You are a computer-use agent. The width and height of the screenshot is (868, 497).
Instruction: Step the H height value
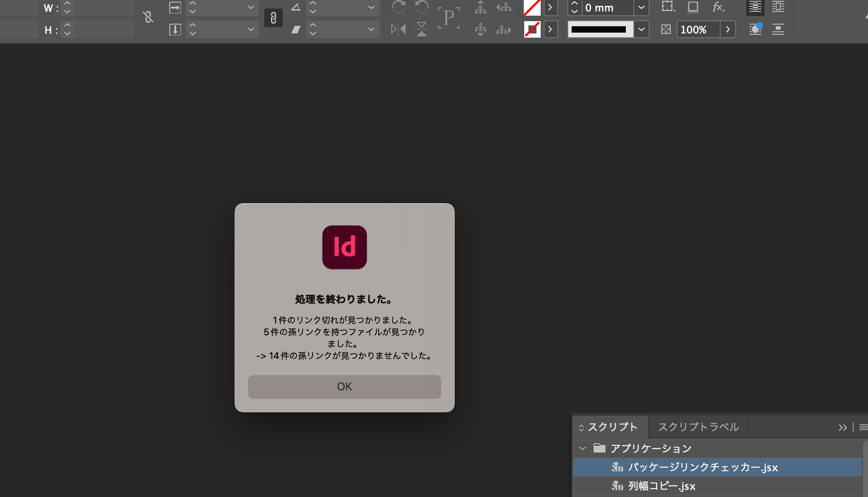[x=67, y=29]
